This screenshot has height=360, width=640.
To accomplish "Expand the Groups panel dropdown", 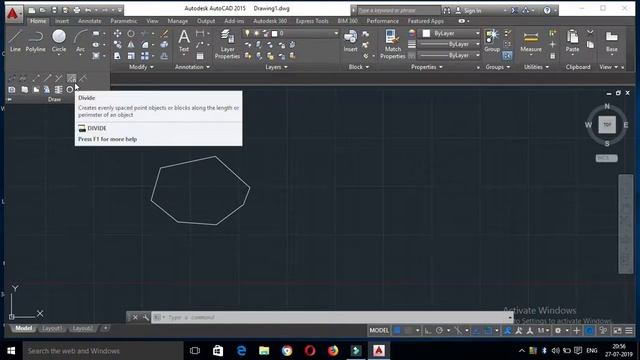I will coord(498,67).
